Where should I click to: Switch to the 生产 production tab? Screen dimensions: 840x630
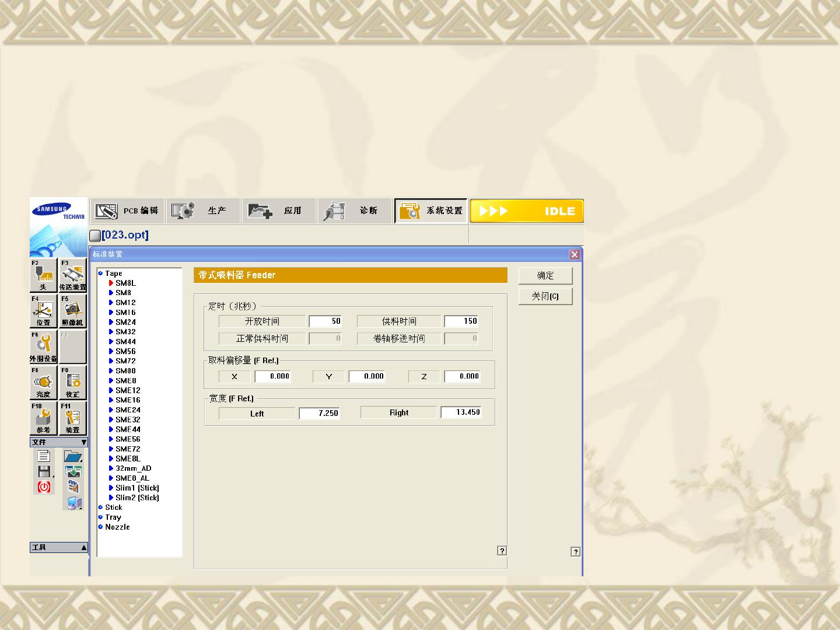(204, 211)
